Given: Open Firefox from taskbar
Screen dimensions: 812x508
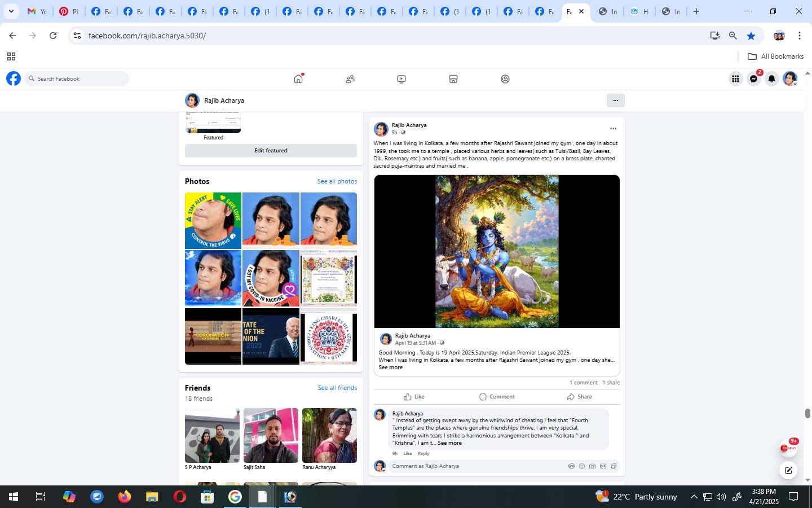Looking at the screenshot, I should pos(125,497).
